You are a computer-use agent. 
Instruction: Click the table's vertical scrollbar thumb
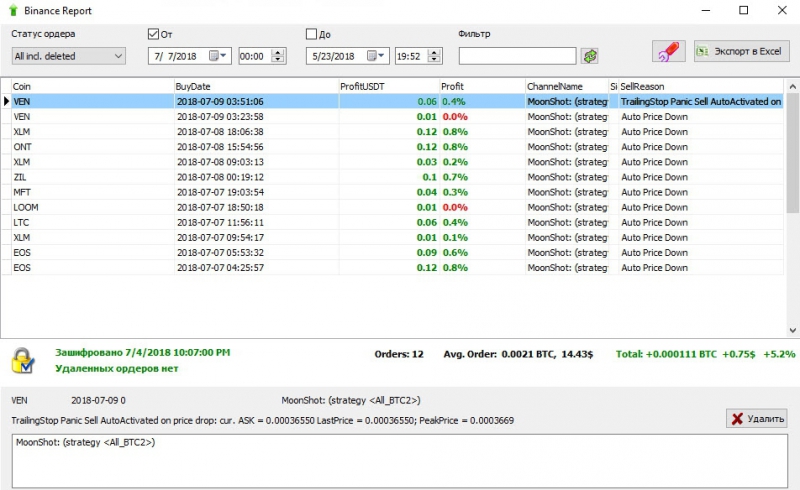(792, 153)
